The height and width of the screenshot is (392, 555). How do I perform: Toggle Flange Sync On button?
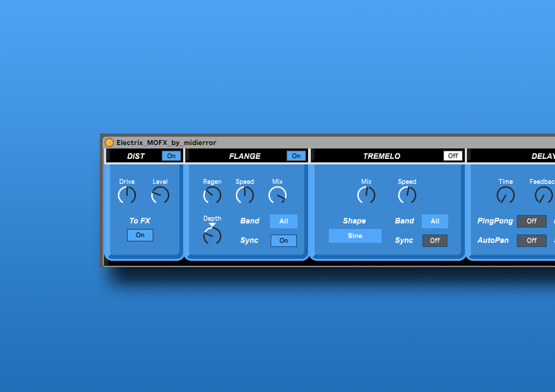(x=284, y=241)
